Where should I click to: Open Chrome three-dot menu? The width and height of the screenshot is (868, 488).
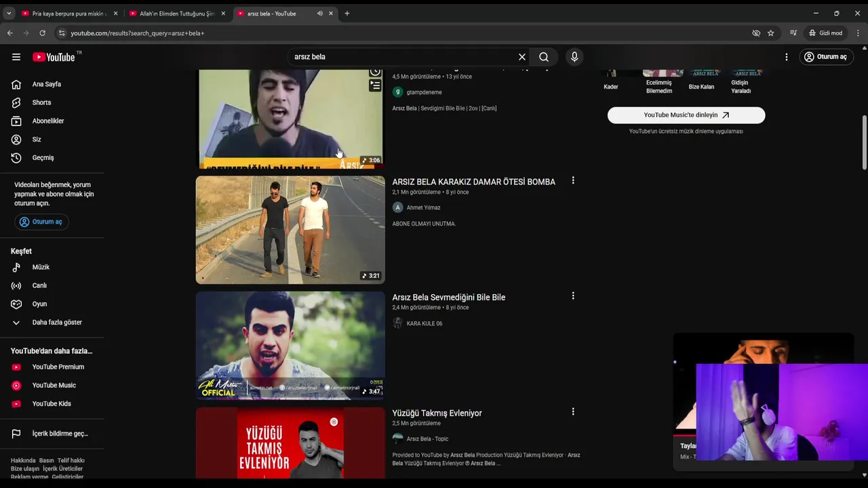(858, 33)
